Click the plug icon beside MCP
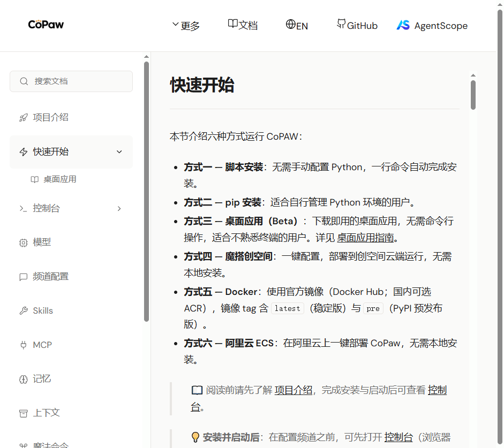This screenshot has width=504, height=448. (23, 345)
